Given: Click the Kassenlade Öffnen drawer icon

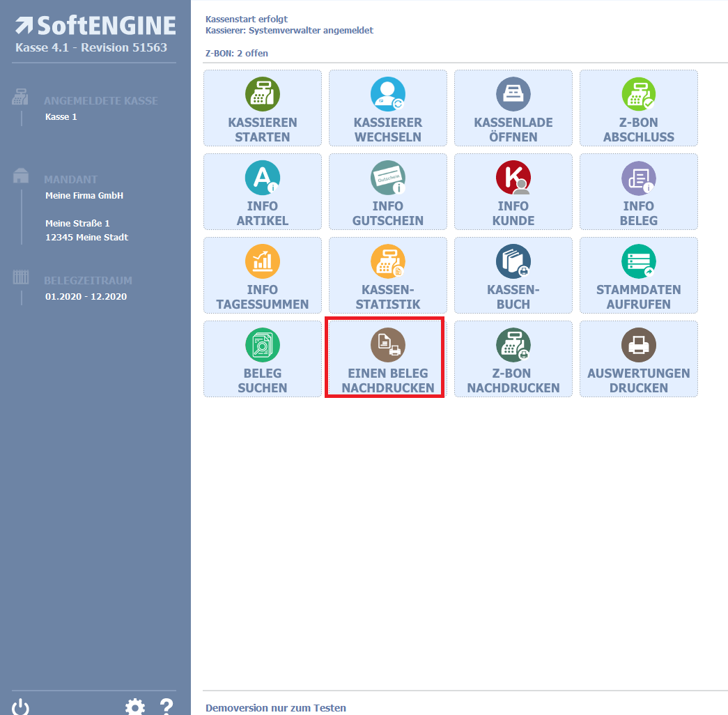Looking at the screenshot, I should (x=513, y=95).
